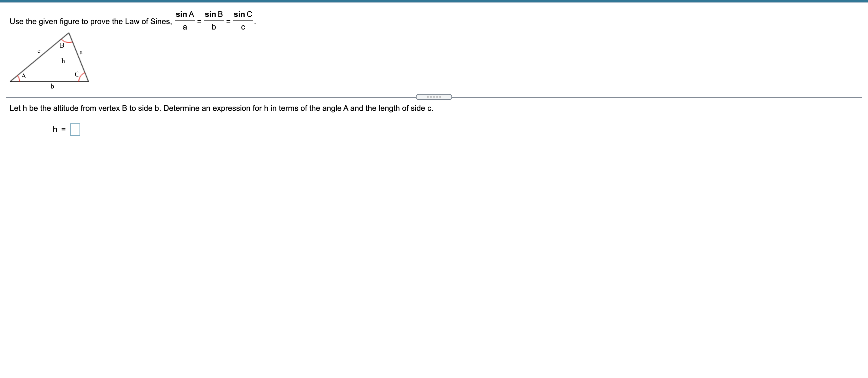Click the altitude h label in the figure
Screen dimensions: 868x378
[63, 61]
